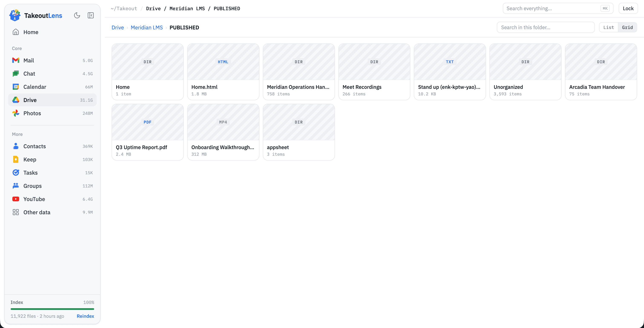Open Keep via the yellow note icon
This screenshot has height=328, width=644.
click(16, 160)
